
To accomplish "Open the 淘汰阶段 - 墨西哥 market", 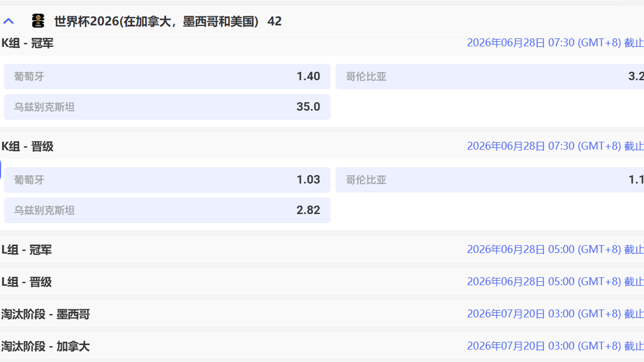I will (45, 314).
